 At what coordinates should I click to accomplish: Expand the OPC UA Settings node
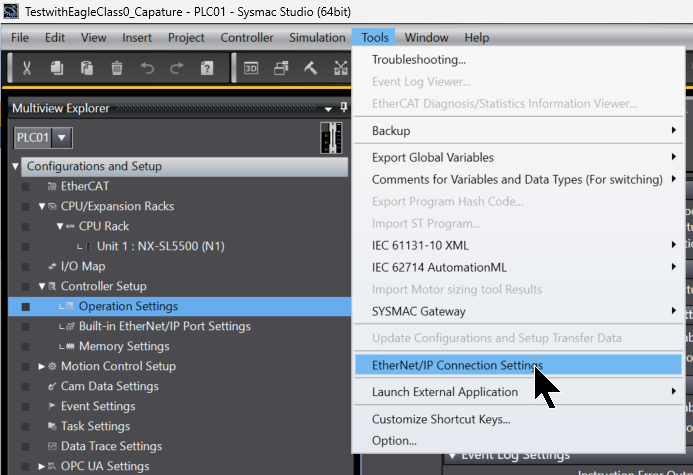point(42,466)
